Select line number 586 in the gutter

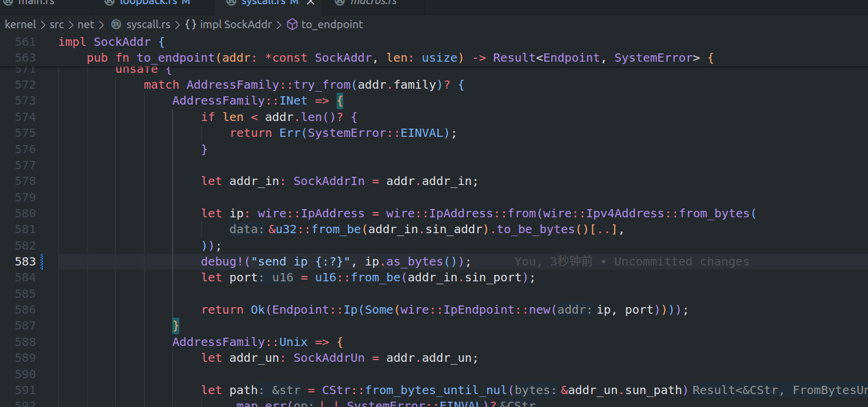[x=25, y=310]
